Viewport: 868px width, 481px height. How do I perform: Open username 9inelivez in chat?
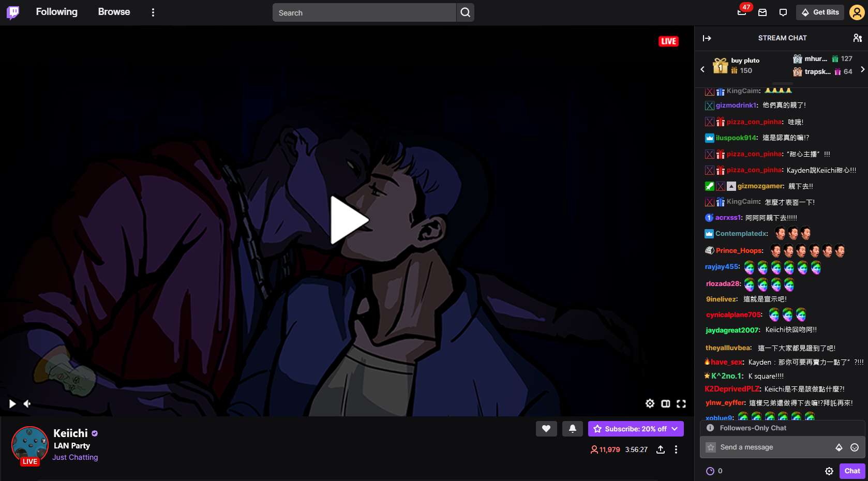[x=722, y=299]
